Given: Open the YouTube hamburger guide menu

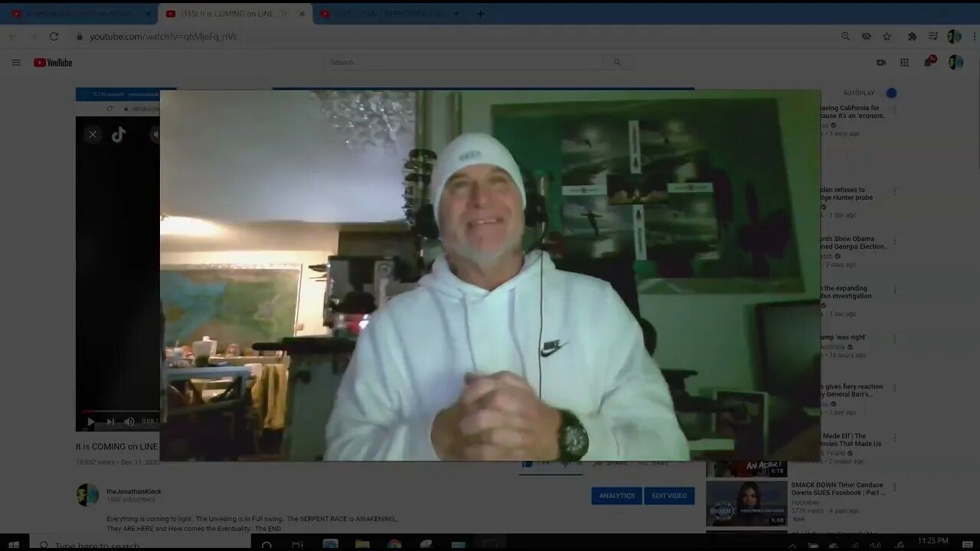Looking at the screenshot, I should [16, 63].
